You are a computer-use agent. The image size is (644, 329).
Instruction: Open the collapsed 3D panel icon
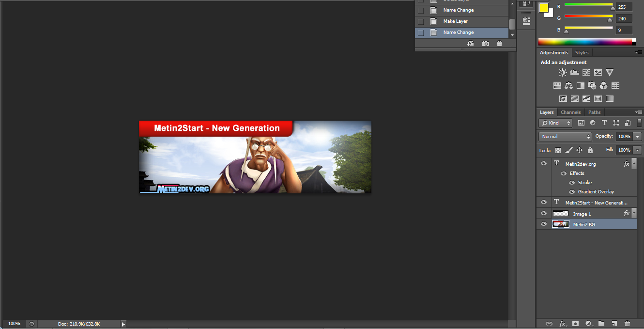click(x=526, y=21)
